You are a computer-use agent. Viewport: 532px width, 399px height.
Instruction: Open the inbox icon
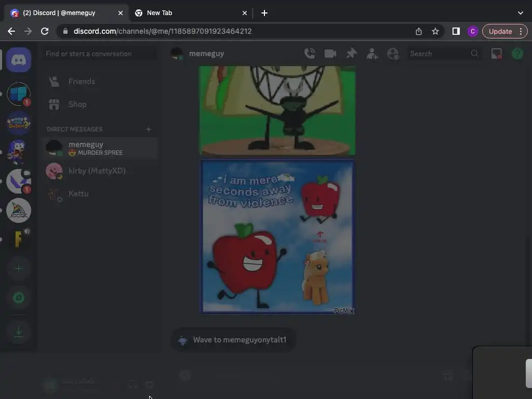coord(497,54)
